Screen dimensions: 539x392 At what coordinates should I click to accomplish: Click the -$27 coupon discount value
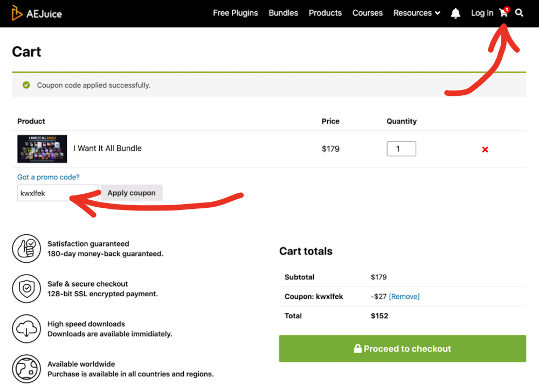(x=379, y=297)
